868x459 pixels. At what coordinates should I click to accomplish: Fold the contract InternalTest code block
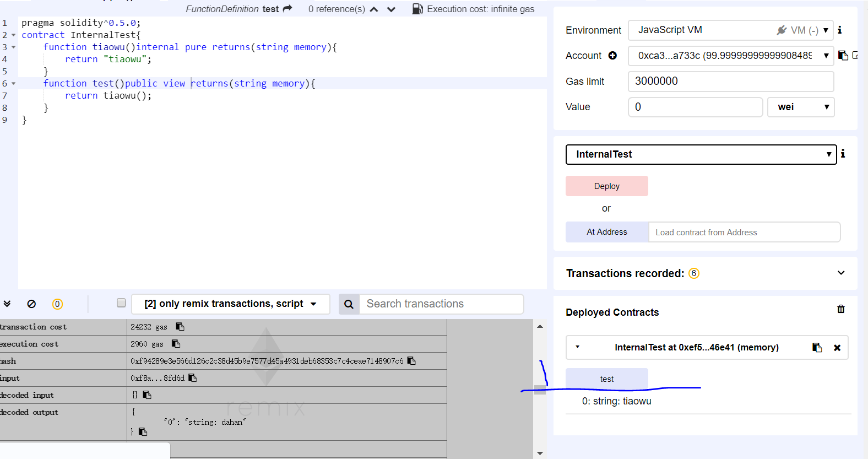[13, 35]
